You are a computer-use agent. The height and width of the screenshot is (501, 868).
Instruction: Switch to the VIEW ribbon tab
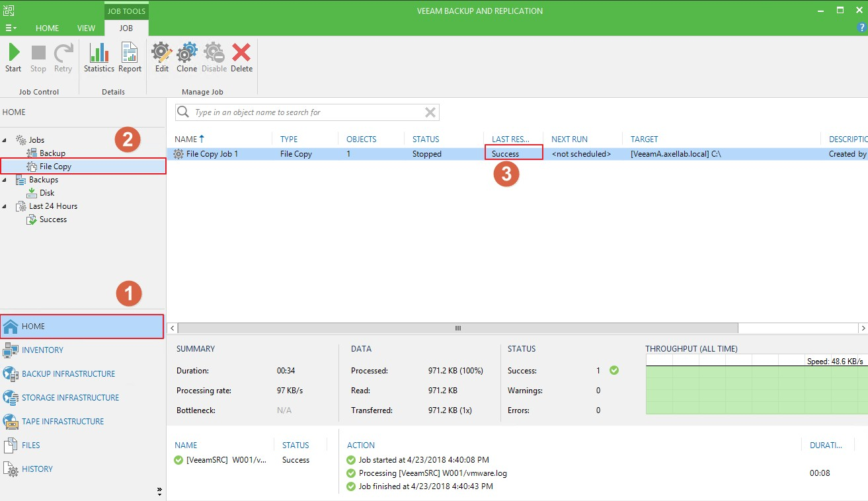pos(87,28)
